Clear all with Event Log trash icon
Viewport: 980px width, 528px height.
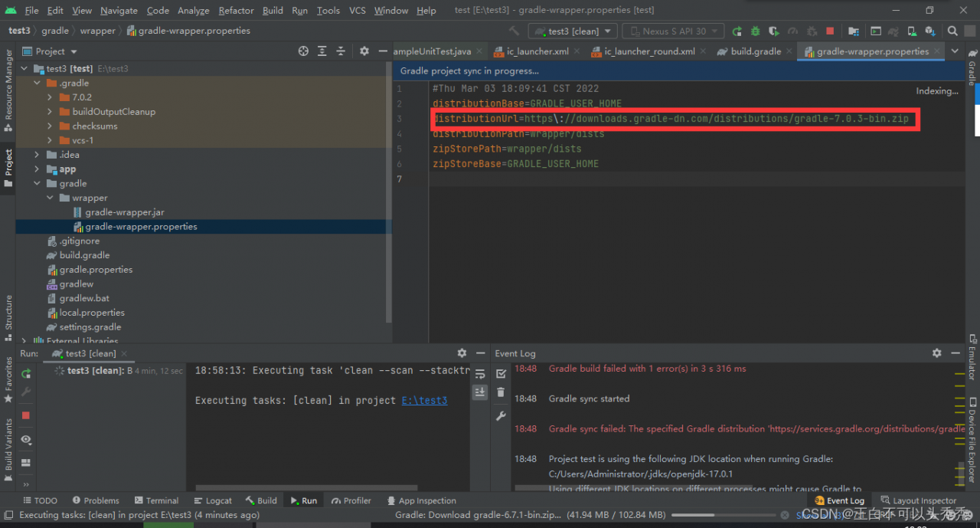(x=501, y=393)
